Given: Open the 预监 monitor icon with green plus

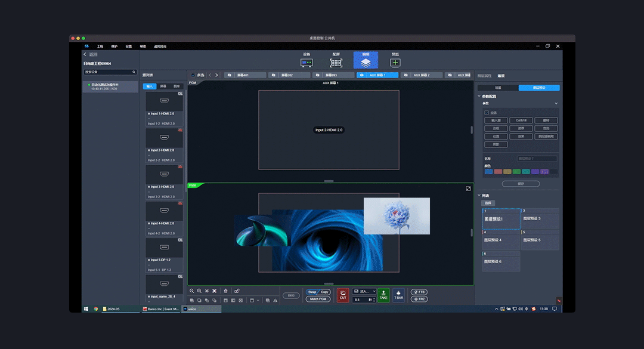Looking at the screenshot, I should tap(395, 63).
